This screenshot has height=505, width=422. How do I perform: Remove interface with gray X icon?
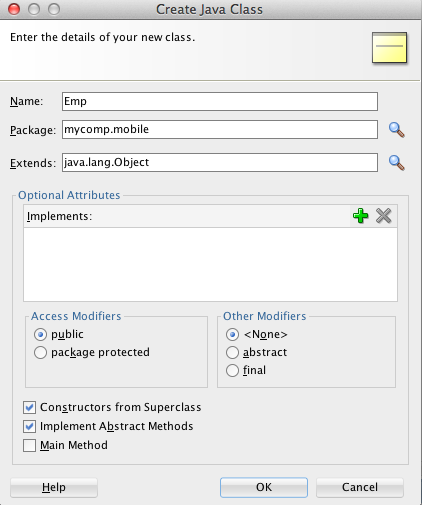(x=383, y=216)
